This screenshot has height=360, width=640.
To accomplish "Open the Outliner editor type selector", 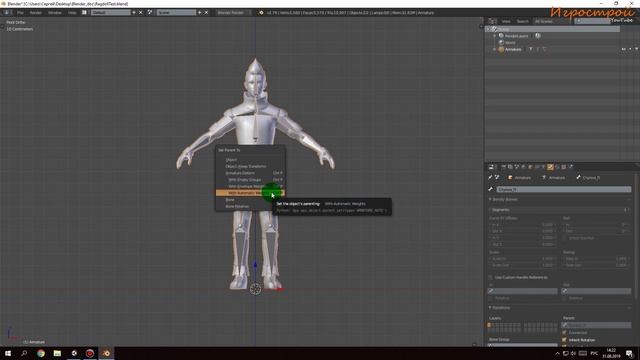I will coord(493,21).
